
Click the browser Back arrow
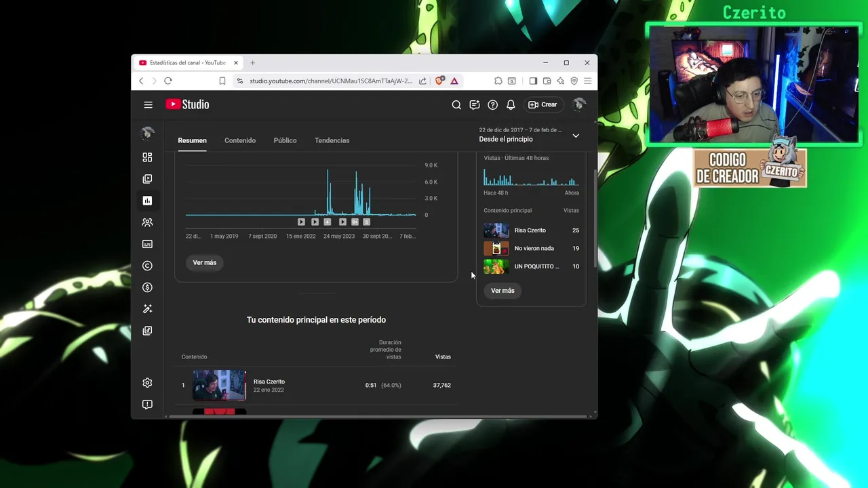(x=141, y=81)
